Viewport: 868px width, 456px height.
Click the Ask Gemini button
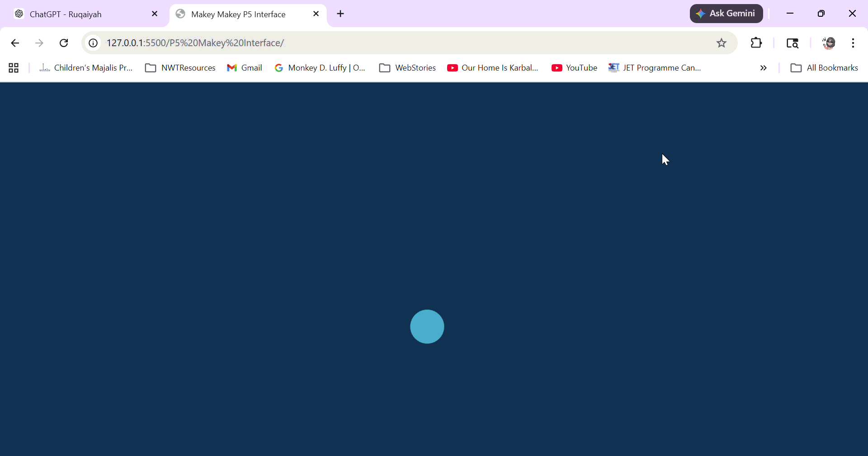726,14
